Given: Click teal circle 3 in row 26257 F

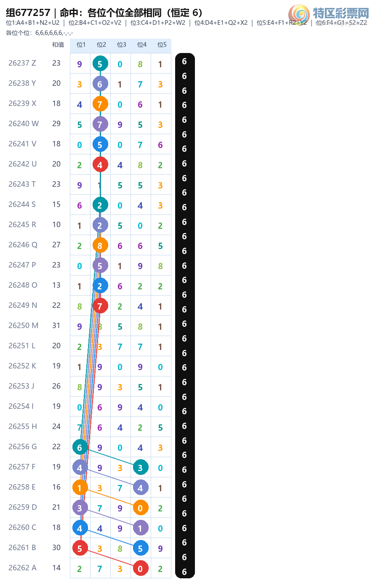Looking at the screenshot, I should (x=141, y=467).
